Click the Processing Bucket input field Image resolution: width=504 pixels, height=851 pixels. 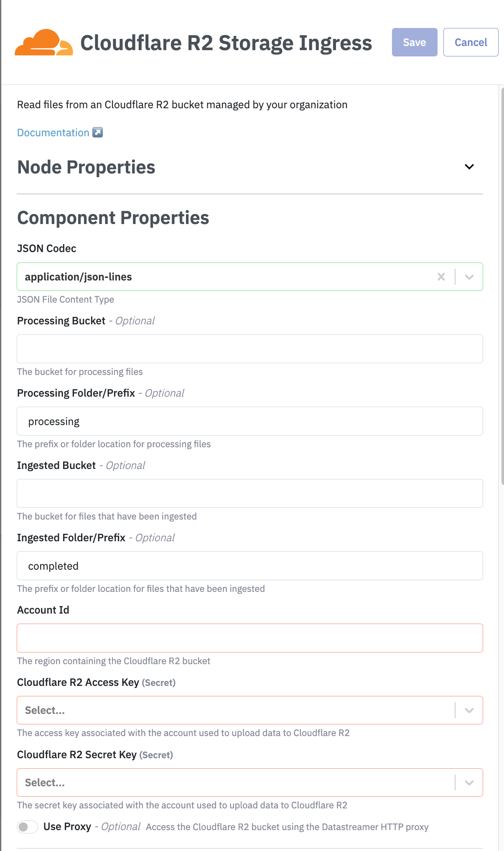click(249, 349)
